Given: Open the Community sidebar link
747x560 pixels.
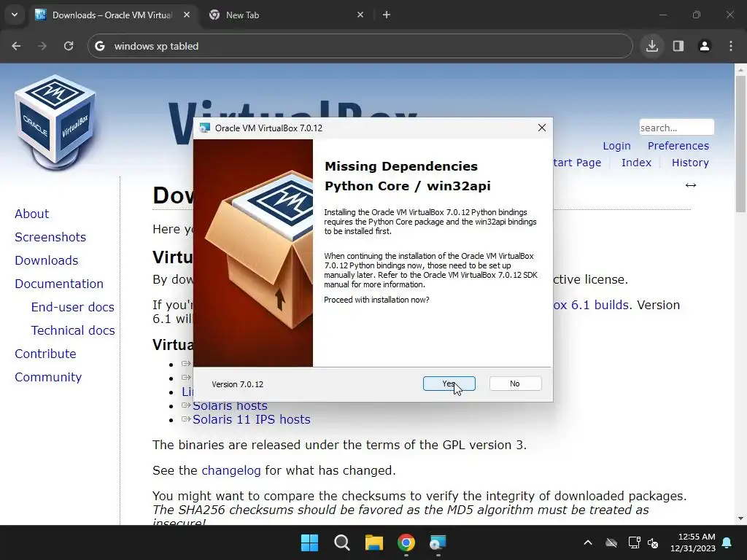Looking at the screenshot, I should 48,377.
